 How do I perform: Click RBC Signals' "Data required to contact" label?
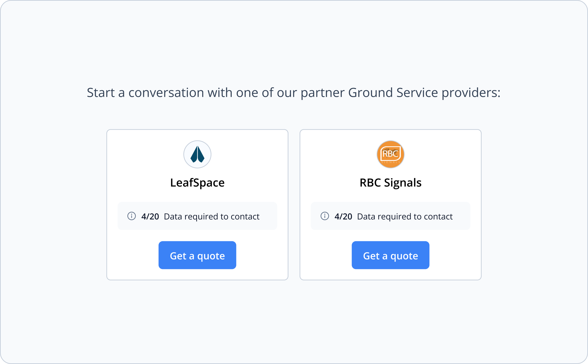405,217
